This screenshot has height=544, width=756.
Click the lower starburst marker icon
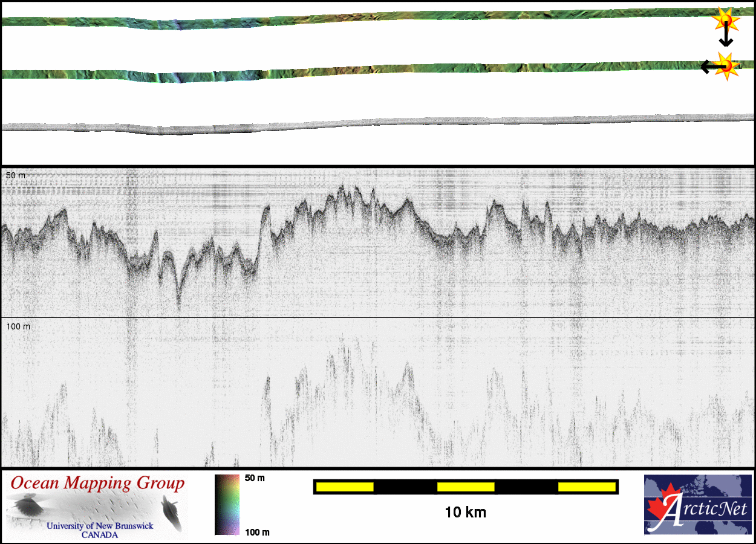click(x=726, y=65)
